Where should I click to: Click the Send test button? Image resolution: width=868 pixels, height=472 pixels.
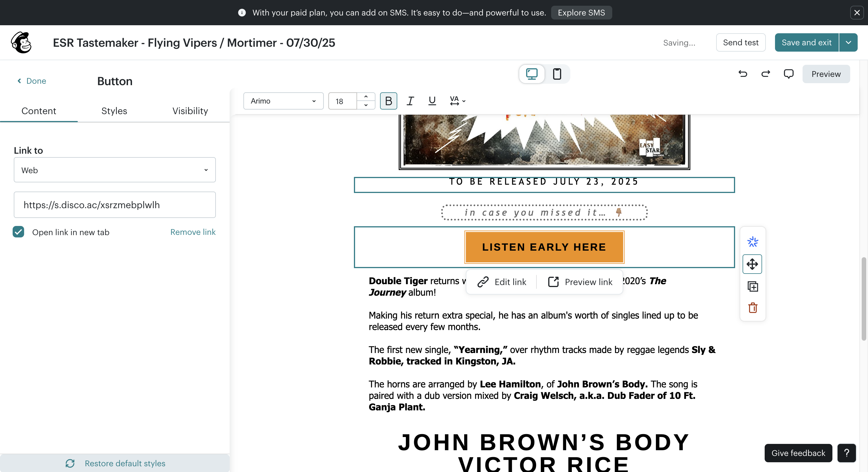coord(741,42)
